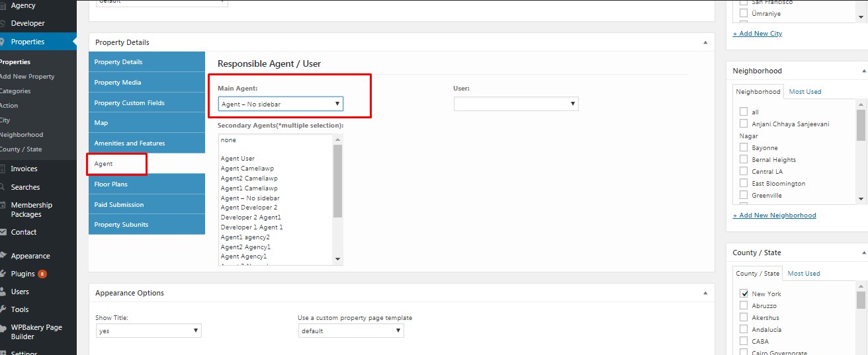
Task: Click the Add New City link
Action: (757, 34)
